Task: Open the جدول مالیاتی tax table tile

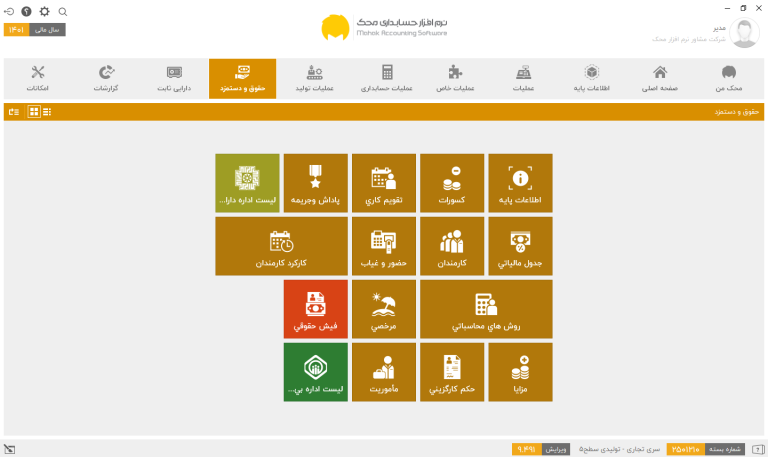Action: point(520,246)
